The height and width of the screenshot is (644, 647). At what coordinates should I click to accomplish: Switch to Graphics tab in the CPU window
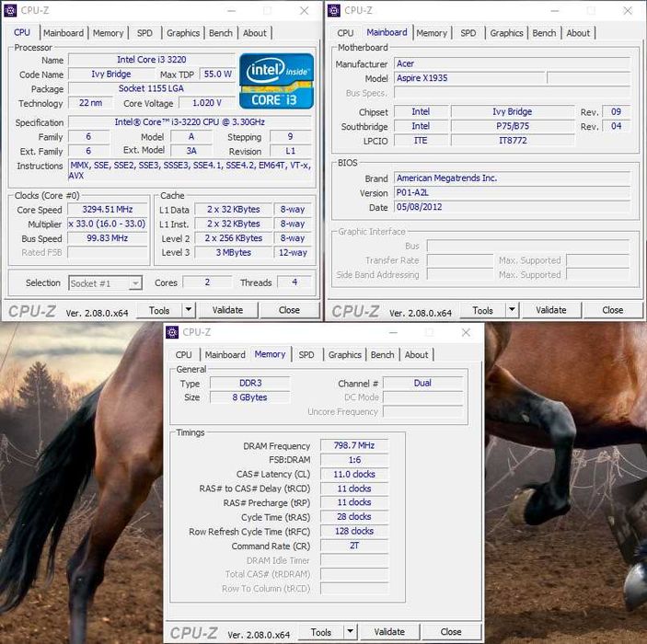pyautogui.click(x=183, y=33)
